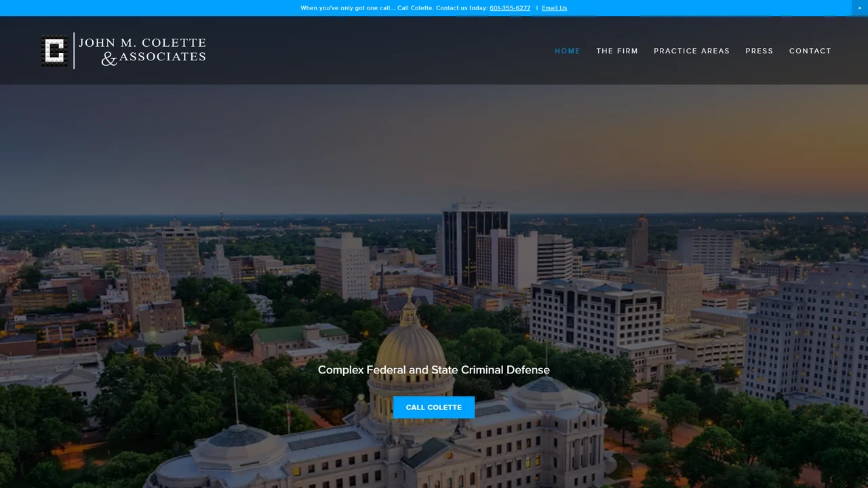This screenshot has width=868, height=488.
Task: Open Practice Areas menu item
Action: 692,51
